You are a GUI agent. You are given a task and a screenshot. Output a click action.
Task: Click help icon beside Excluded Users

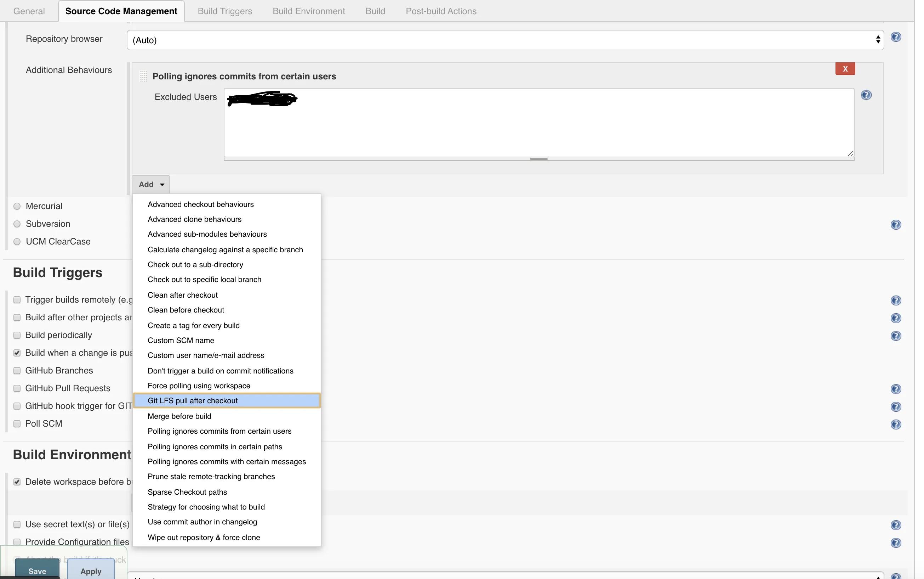click(866, 95)
